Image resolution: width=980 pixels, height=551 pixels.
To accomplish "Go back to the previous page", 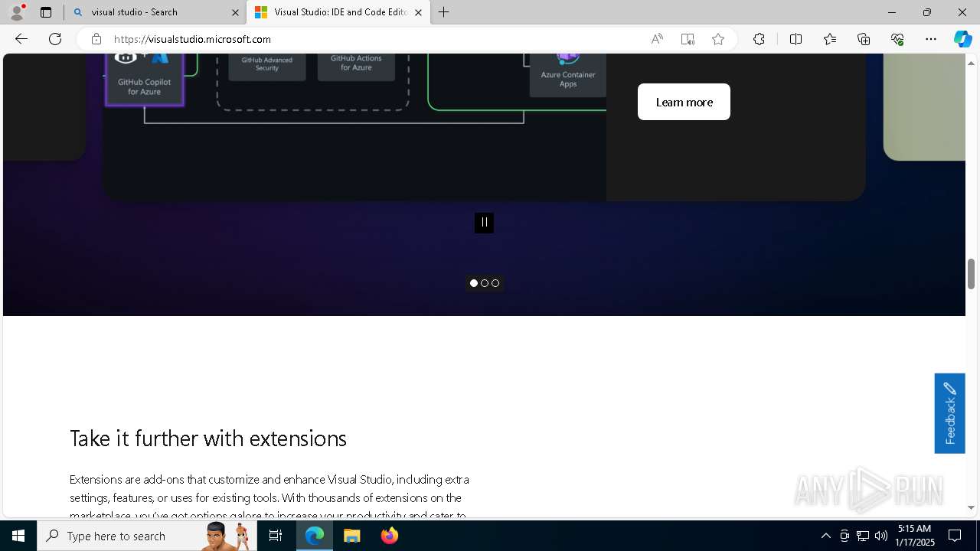I will click(x=21, y=39).
